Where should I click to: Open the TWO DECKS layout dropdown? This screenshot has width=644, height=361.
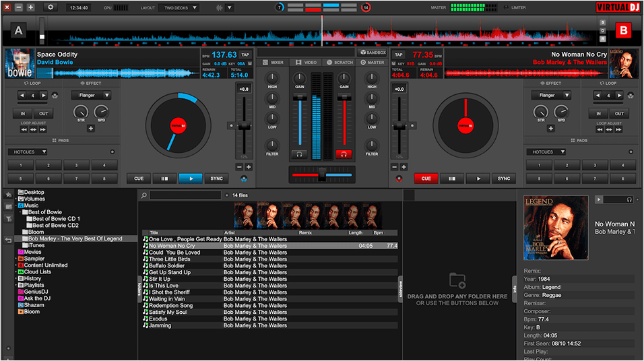179,7
